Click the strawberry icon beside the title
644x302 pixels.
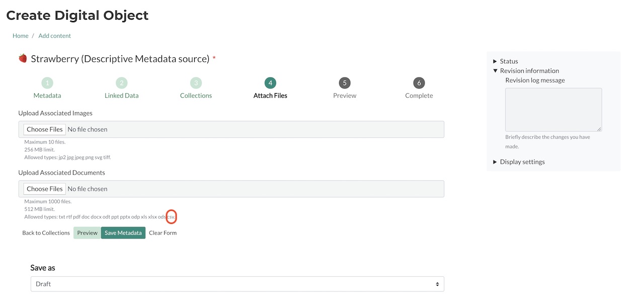point(23,58)
